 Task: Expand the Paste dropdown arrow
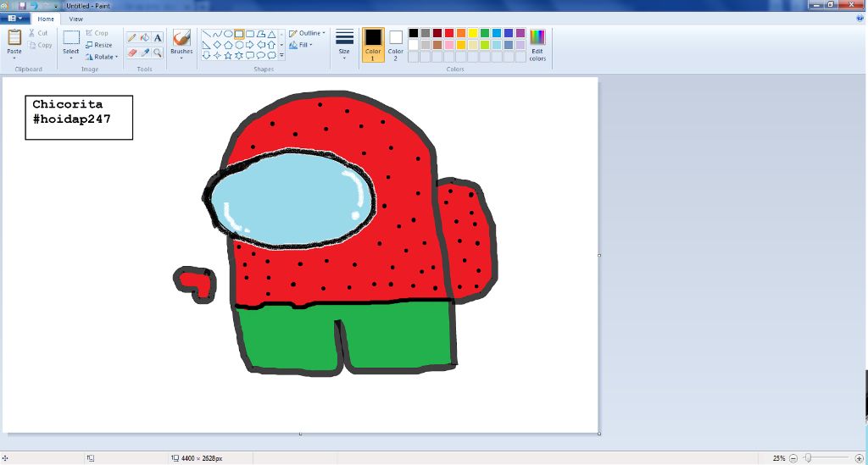14,58
